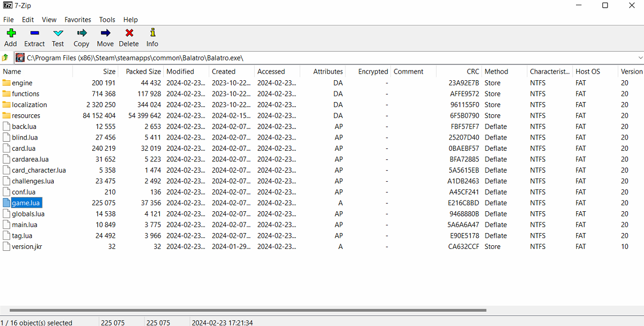This screenshot has height=326, width=644.
Task: Select the main.lua file
Action: click(24, 225)
